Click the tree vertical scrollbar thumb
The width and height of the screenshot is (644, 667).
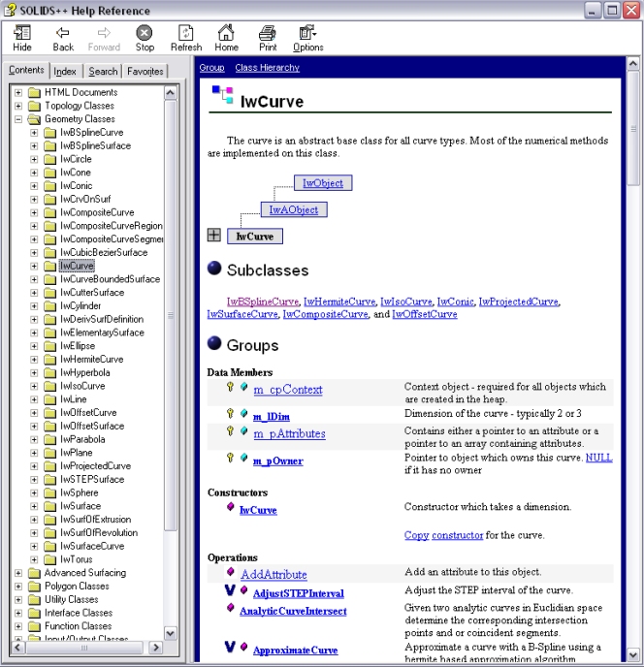click(171, 315)
